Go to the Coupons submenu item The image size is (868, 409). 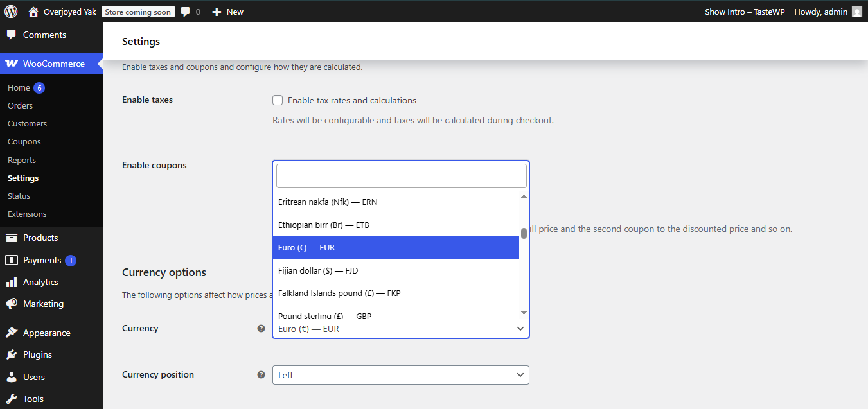point(24,141)
